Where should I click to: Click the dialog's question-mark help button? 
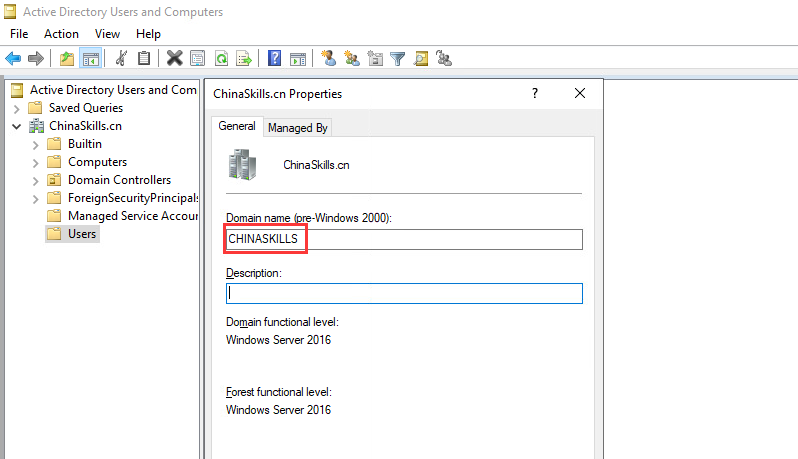coord(534,93)
